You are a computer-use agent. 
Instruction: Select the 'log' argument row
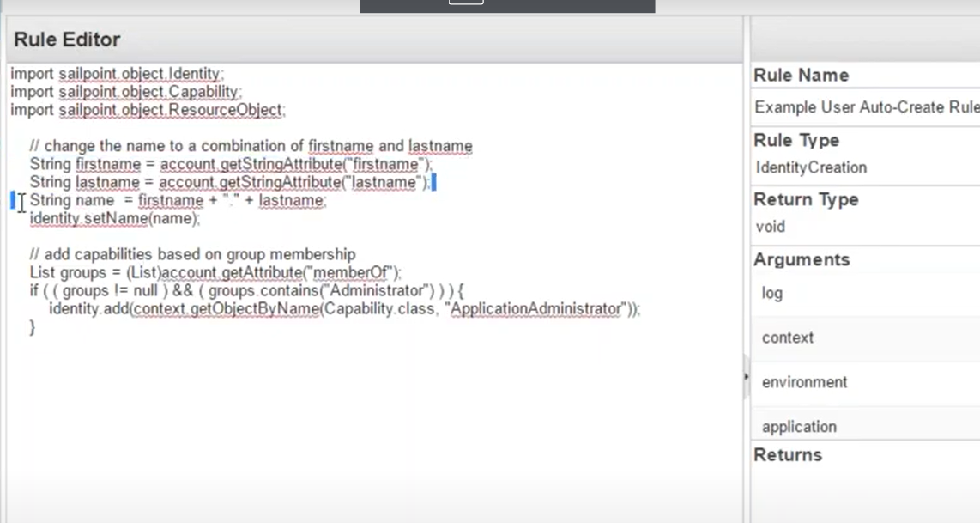point(866,294)
